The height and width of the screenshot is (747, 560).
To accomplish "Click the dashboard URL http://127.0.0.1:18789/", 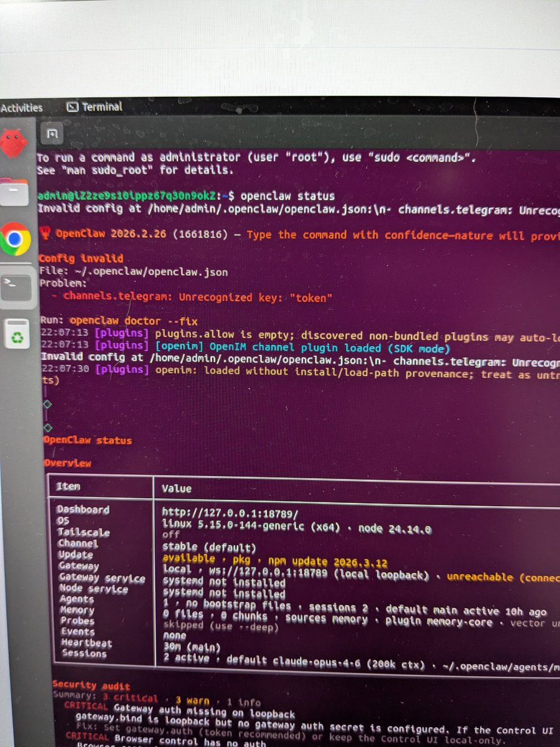I will tap(230, 514).
